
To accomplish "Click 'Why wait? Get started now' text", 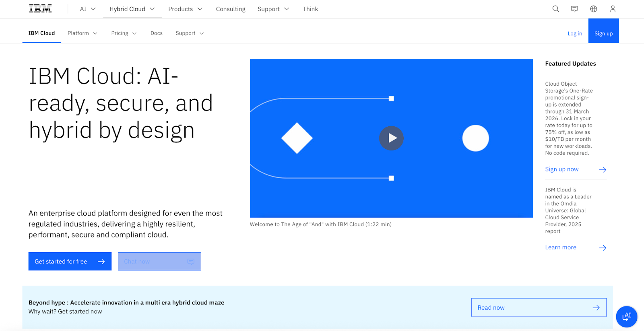I will [x=65, y=311].
